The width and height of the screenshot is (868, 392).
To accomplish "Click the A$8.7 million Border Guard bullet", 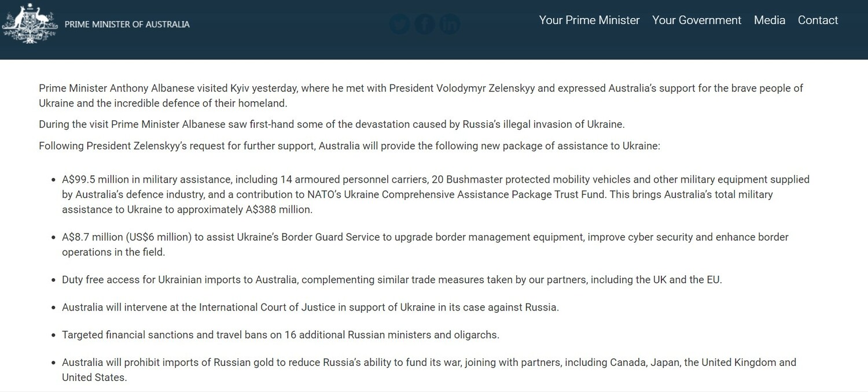I will [x=425, y=245].
